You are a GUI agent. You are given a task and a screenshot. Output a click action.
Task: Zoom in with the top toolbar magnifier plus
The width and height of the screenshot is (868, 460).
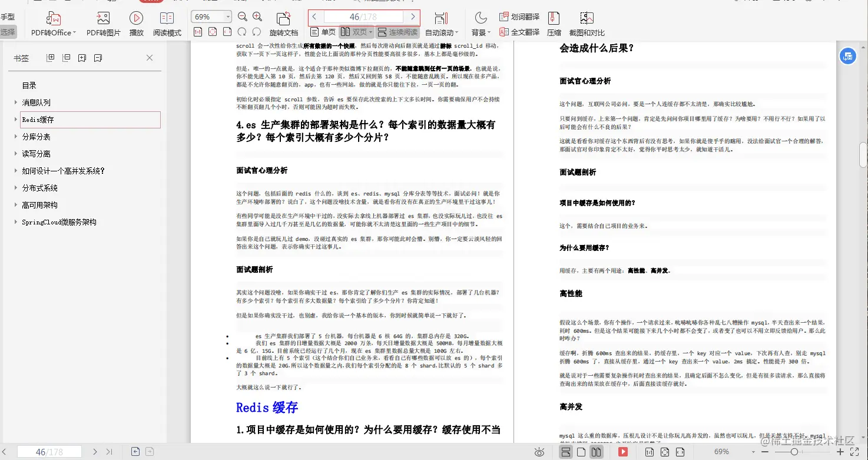[x=257, y=17]
